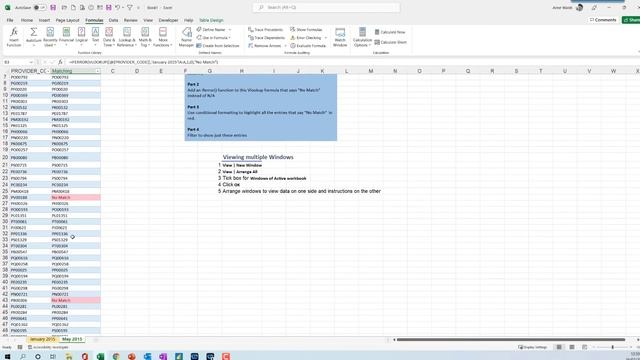Open the Use in Formula dropdown
This screenshot has height=360, width=640.
point(213,38)
